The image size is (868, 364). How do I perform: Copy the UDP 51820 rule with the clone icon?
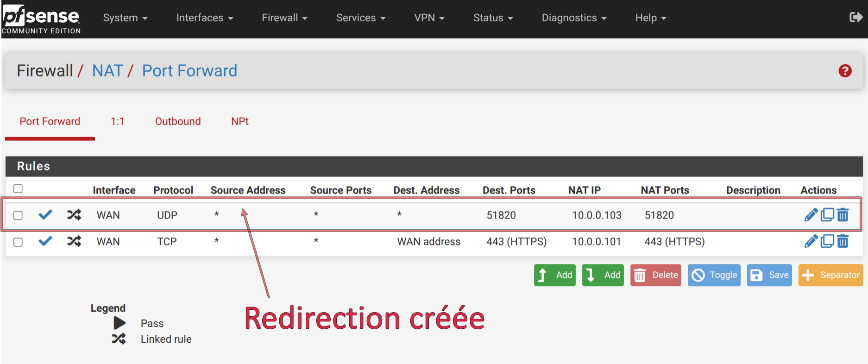pyautogui.click(x=827, y=215)
